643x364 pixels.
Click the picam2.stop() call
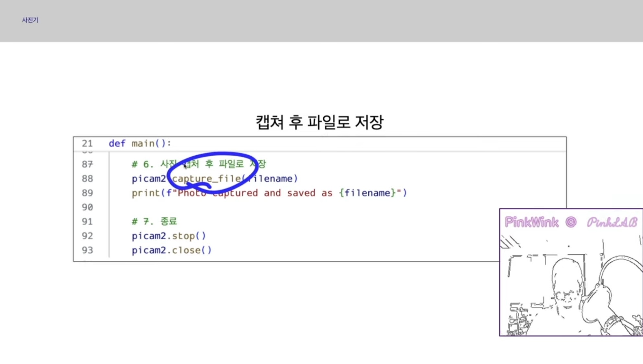(x=168, y=236)
